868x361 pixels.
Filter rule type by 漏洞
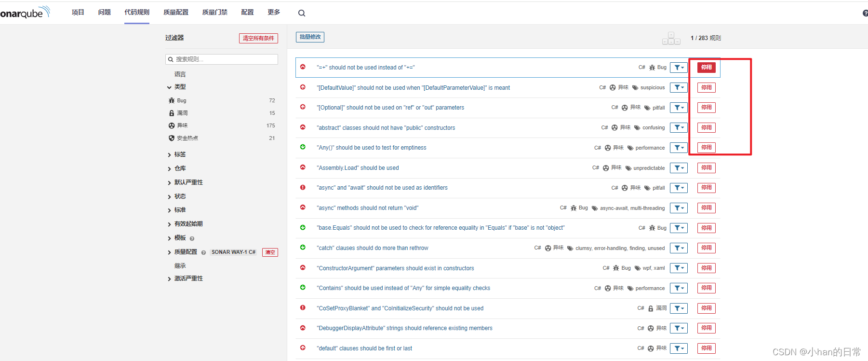tap(222, 113)
